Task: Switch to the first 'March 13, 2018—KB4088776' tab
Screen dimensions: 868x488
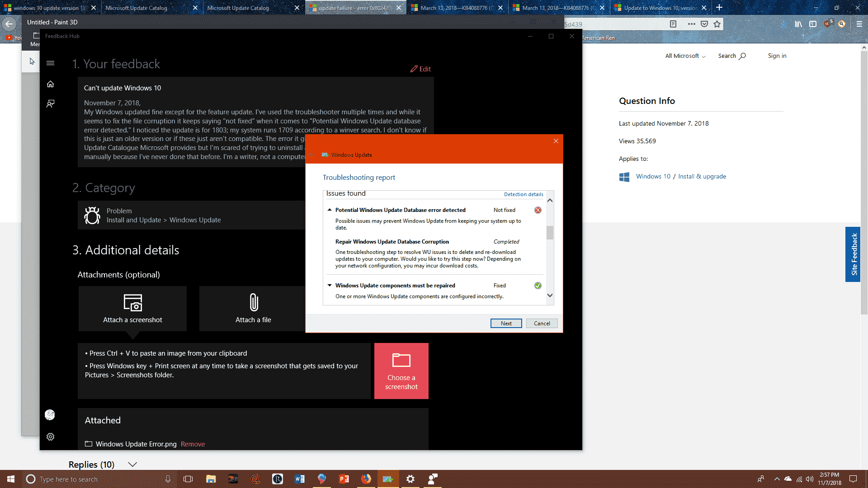Action: point(457,8)
